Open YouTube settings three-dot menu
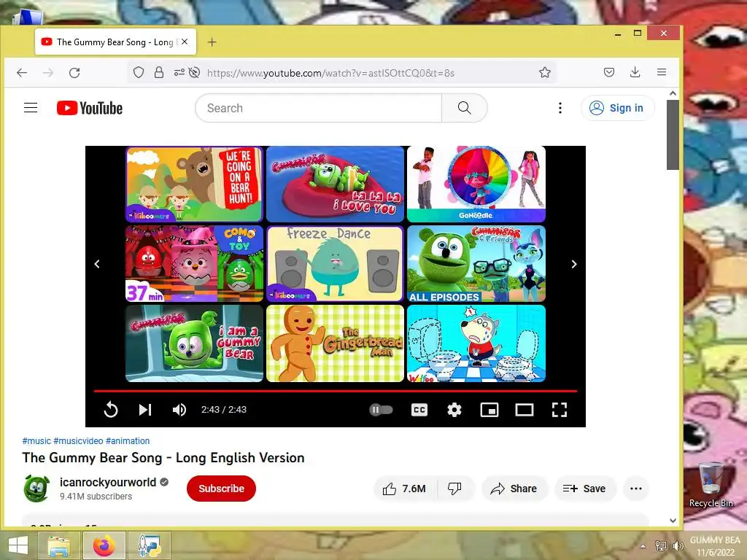This screenshot has width=747, height=560. click(x=560, y=108)
